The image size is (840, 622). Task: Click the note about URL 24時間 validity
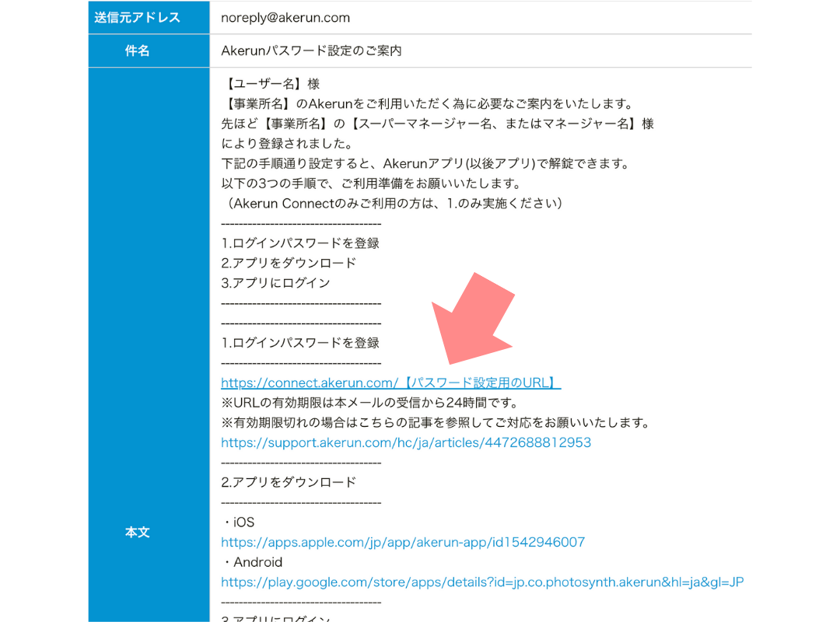pyautogui.click(x=369, y=403)
